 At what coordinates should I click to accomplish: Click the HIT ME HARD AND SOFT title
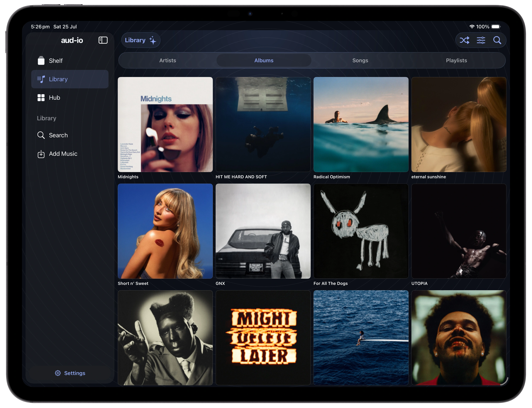click(241, 177)
